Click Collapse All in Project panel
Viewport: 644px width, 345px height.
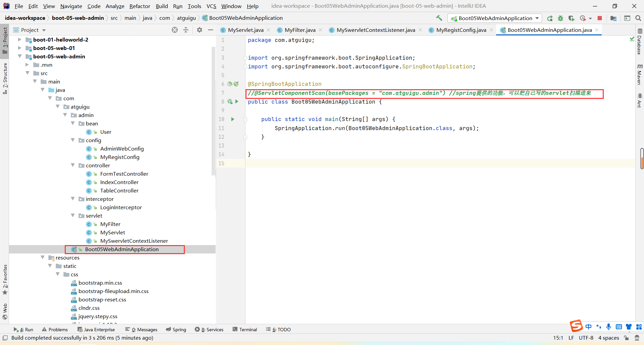point(186,30)
